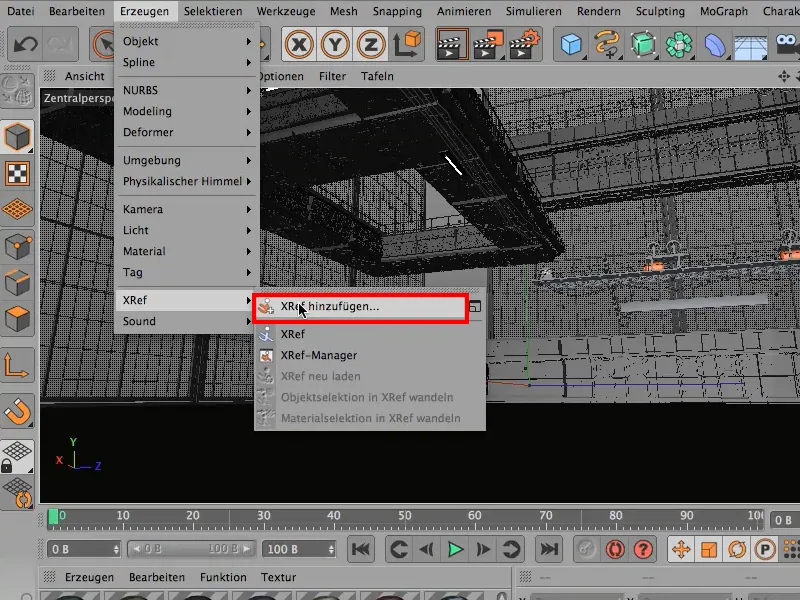Select make editable icon in sidebar
This screenshot has width=800, height=600.
[x=17, y=91]
